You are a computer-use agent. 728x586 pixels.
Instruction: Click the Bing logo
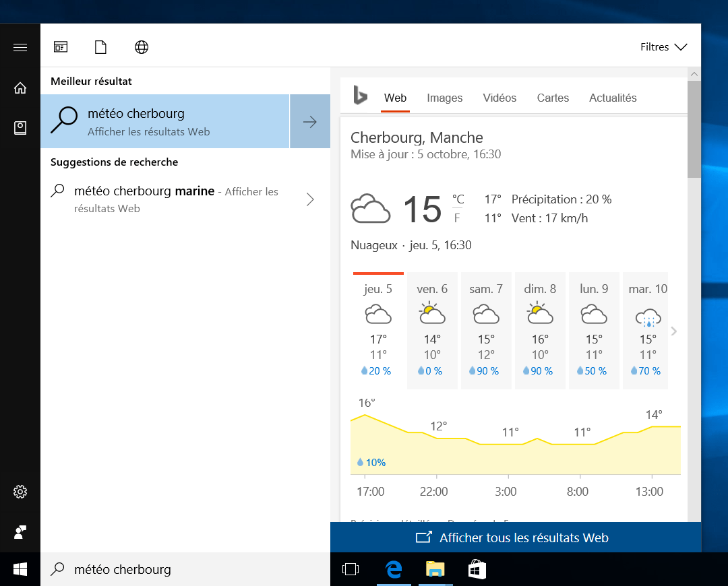(x=360, y=96)
